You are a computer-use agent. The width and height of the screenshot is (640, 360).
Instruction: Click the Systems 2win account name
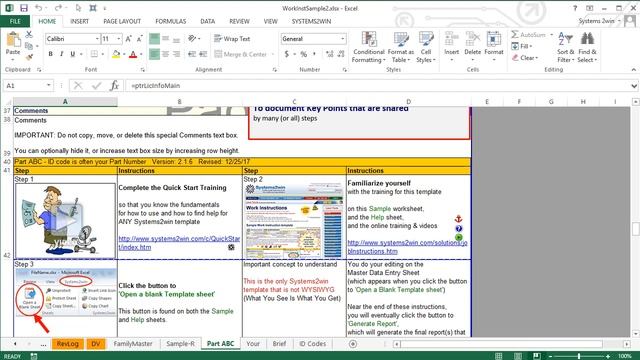pyautogui.click(x=596, y=21)
